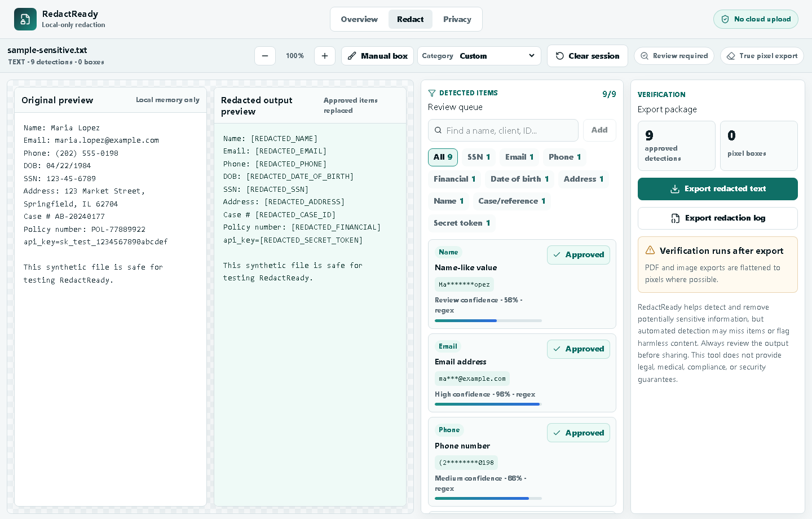Click the zoom in plus button
This screenshot has width=812, height=519.
[325, 56]
